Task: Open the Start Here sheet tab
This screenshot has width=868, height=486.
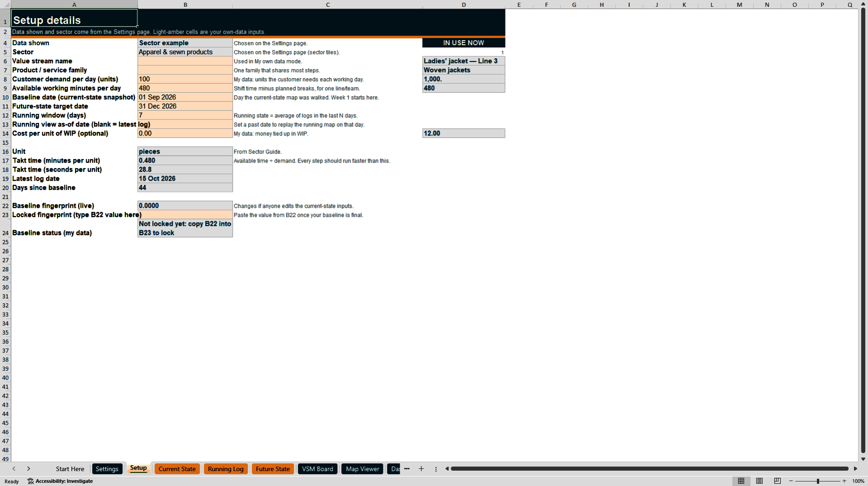Action: tap(70, 469)
